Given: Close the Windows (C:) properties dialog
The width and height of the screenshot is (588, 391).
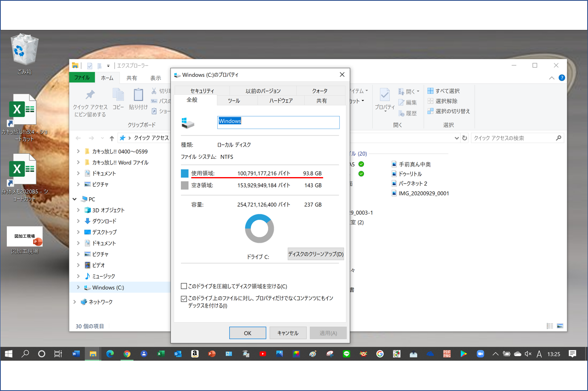Looking at the screenshot, I should tap(342, 75).
